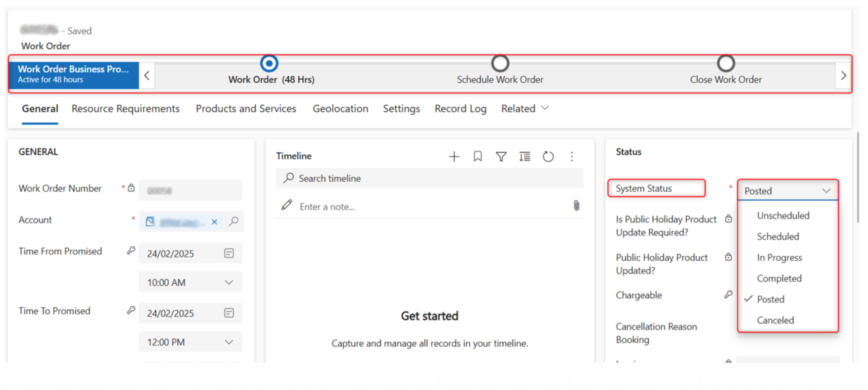
Task: Choose Completed in System Status list
Action: 779,278
